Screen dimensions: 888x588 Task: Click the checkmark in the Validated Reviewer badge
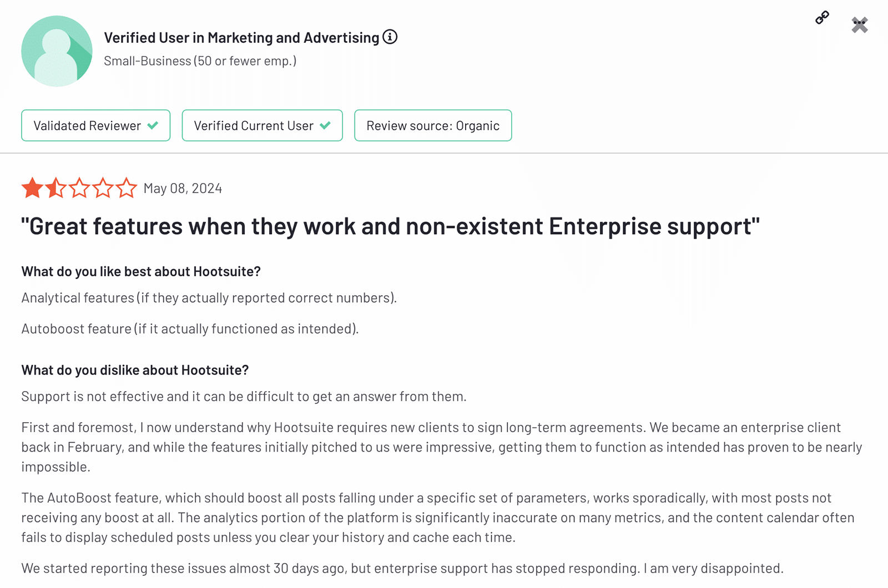[x=153, y=125]
